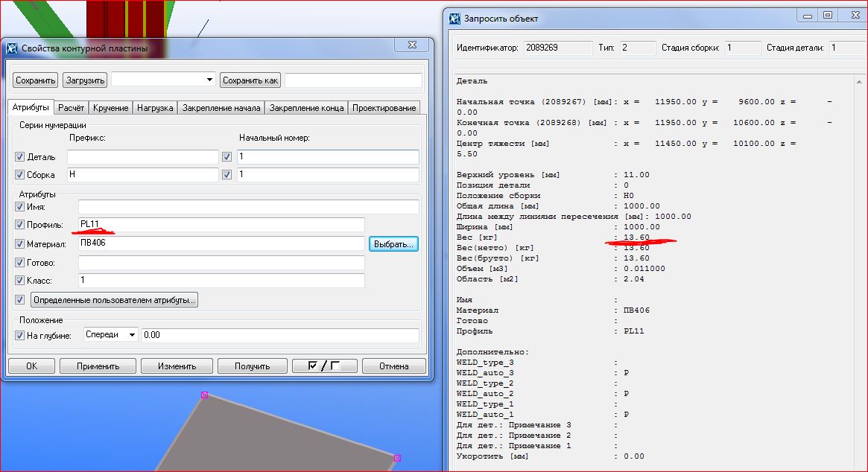Viewport: 868px width, 472px height.
Task: Click the plate's right corner magenta handle
Action: point(397,458)
